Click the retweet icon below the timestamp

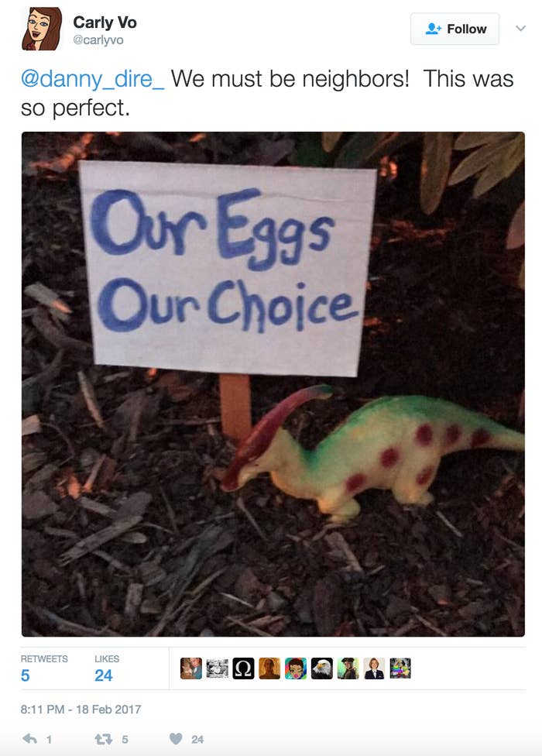tap(104, 739)
